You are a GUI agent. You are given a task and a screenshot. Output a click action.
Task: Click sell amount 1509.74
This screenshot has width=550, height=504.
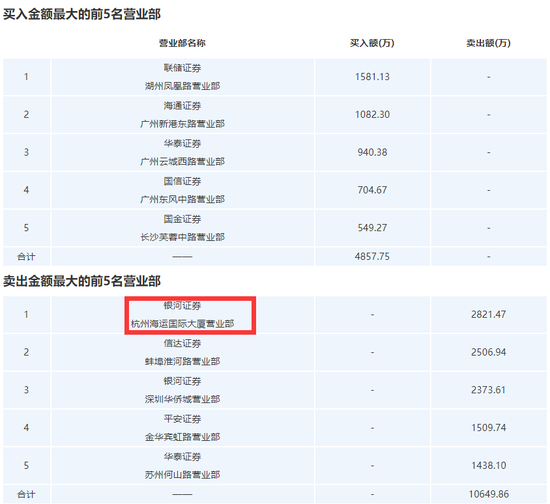tap(488, 428)
